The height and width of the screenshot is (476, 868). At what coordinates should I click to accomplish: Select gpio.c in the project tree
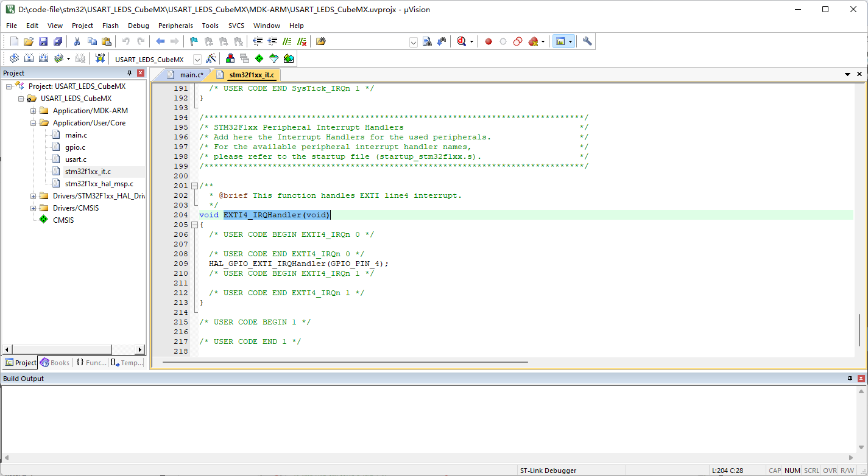(75, 147)
